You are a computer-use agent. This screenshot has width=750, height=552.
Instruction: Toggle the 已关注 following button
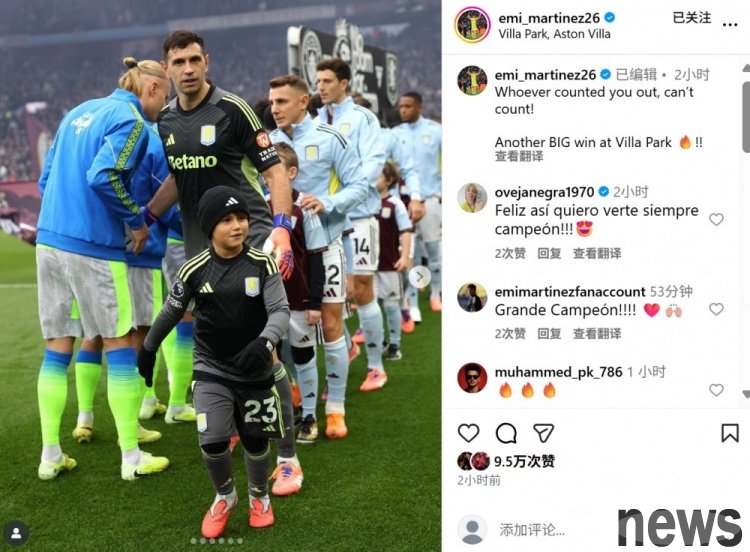691,18
